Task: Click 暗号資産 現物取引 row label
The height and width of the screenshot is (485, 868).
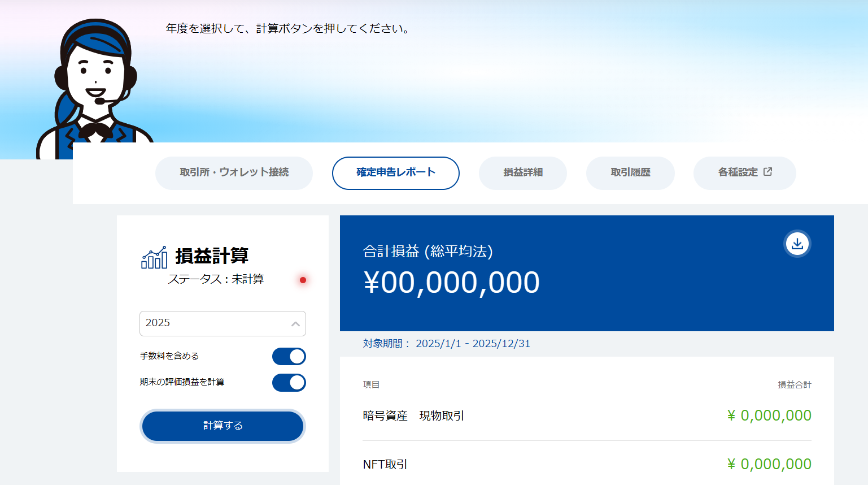Action: tap(413, 415)
